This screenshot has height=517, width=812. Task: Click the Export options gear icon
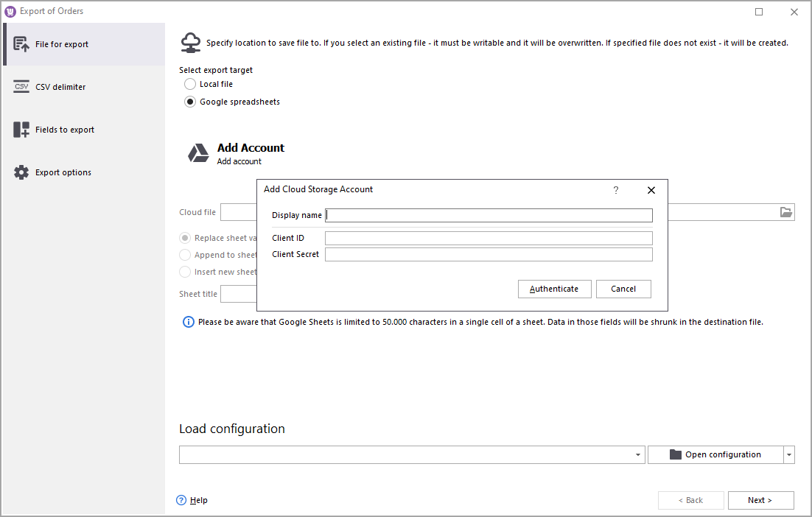pyautogui.click(x=21, y=172)
